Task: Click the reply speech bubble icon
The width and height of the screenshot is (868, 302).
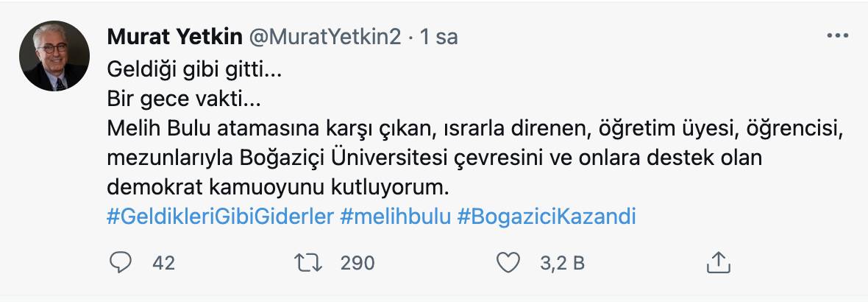Action: click(120, 263)
